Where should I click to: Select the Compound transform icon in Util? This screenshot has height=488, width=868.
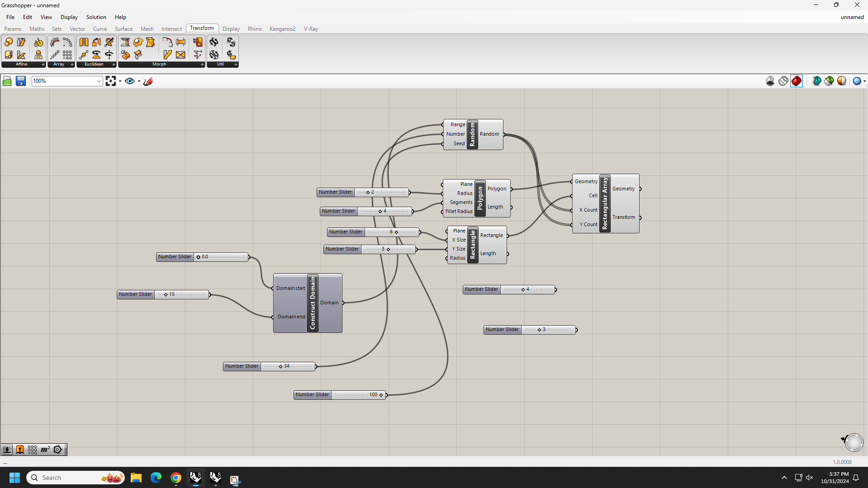pyautogui.click(x=214, y=42)
